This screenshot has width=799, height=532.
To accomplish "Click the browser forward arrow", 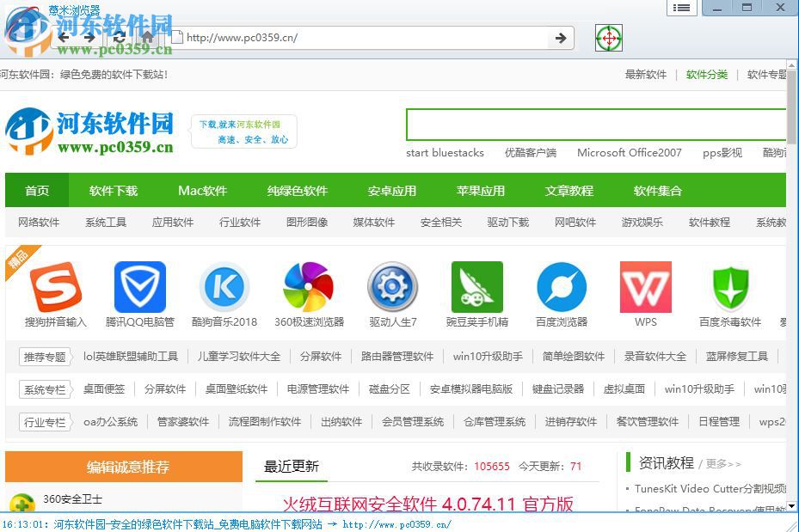I will 89,37.
